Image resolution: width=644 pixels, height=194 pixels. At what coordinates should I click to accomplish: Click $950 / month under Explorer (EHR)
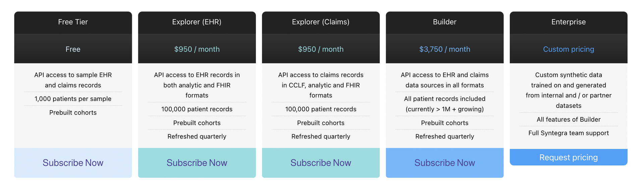coord(197,49)
